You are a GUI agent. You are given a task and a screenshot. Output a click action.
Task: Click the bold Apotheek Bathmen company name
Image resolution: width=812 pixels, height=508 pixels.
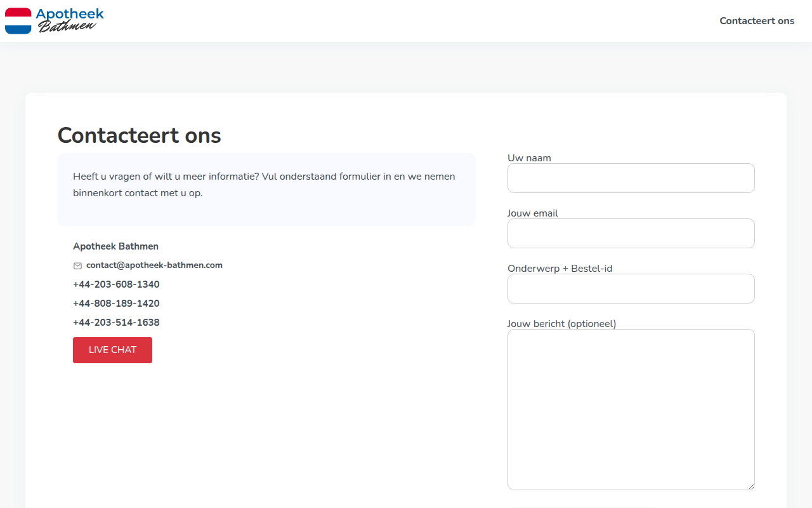click(x=115, y=246)
